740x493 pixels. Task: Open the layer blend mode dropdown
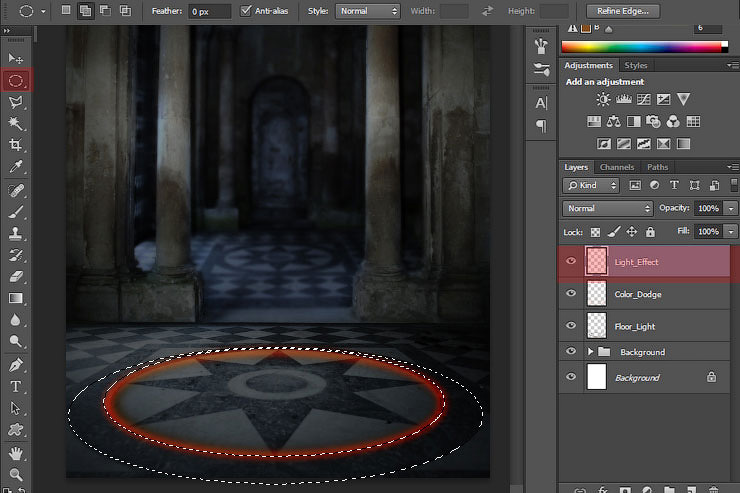(x=607, y=208)
